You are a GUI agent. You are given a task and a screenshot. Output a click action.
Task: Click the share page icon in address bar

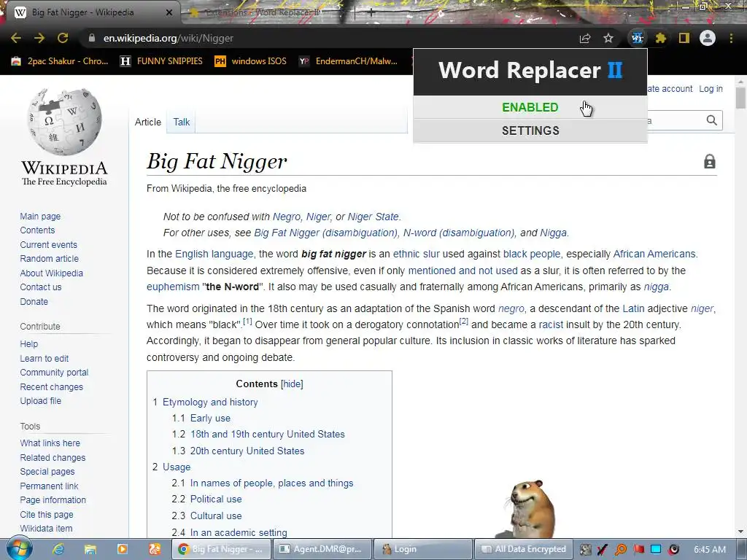(585, 38)
